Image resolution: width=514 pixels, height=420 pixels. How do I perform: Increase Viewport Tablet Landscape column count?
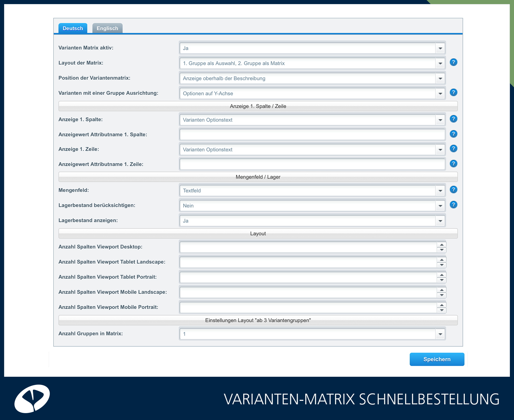(442, 260)
